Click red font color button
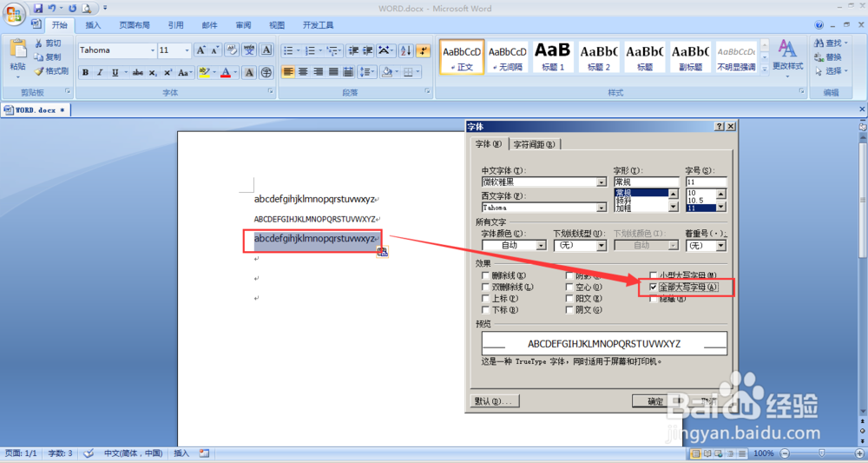Screen dimensions: 868x463 226,73
